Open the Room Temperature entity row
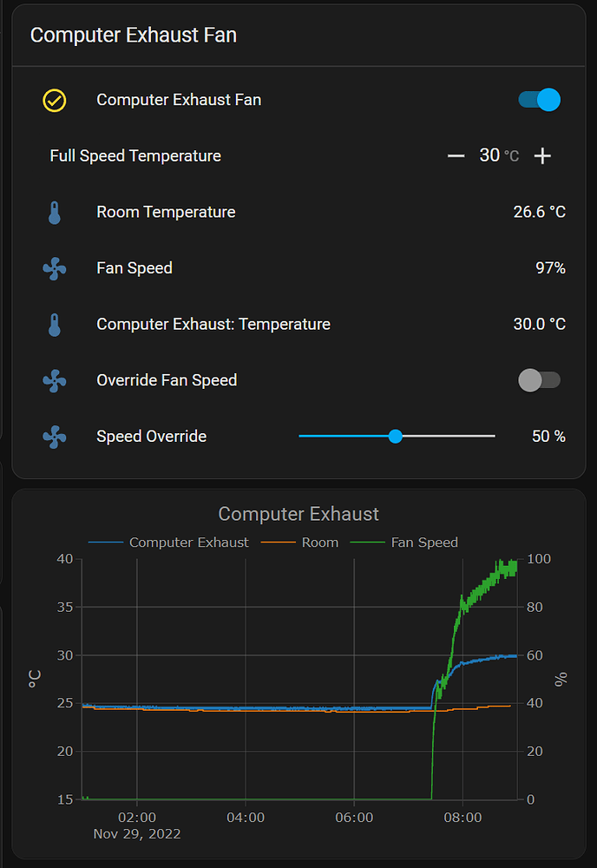 point(165,212)
